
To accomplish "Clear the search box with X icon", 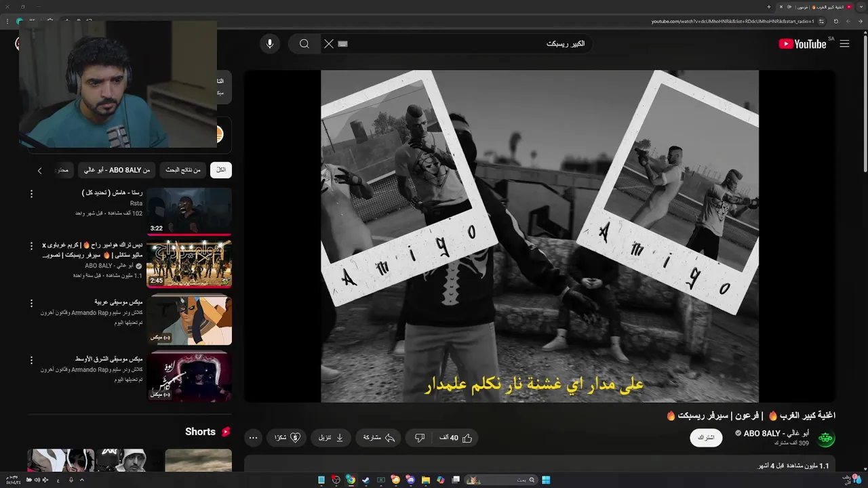I will coord(329,43).
